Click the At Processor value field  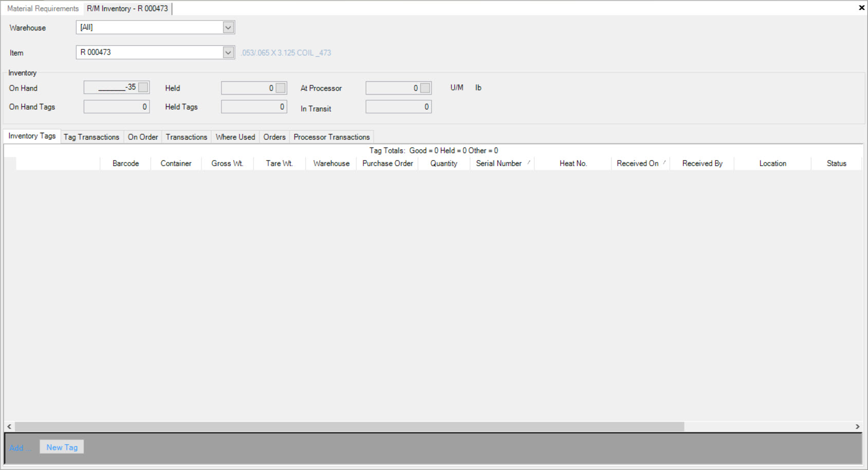398,88
